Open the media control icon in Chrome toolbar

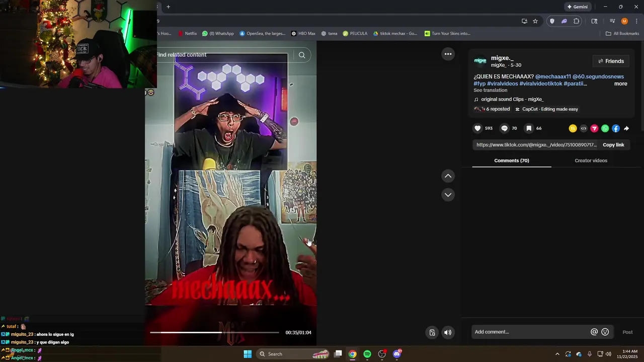(x=612, y=21)
